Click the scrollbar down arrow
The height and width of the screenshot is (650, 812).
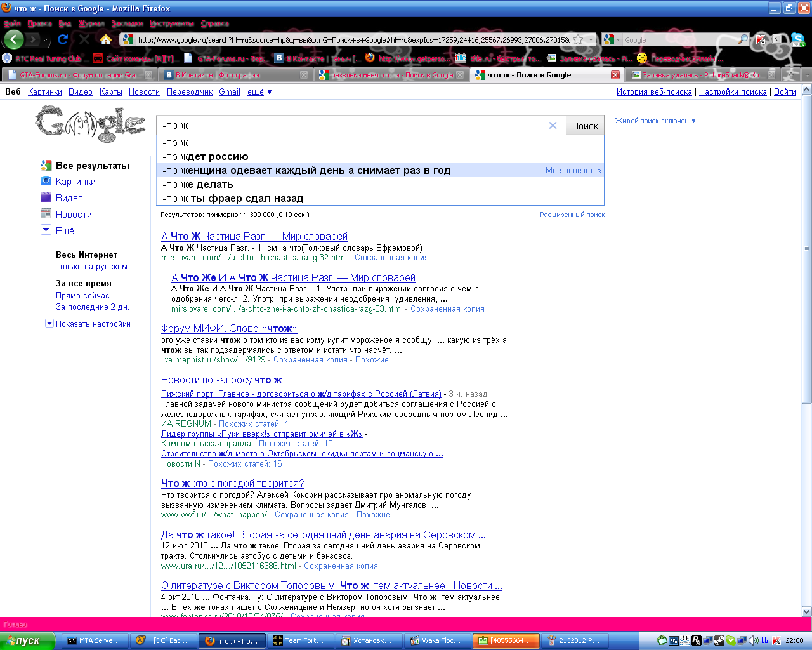807,611
